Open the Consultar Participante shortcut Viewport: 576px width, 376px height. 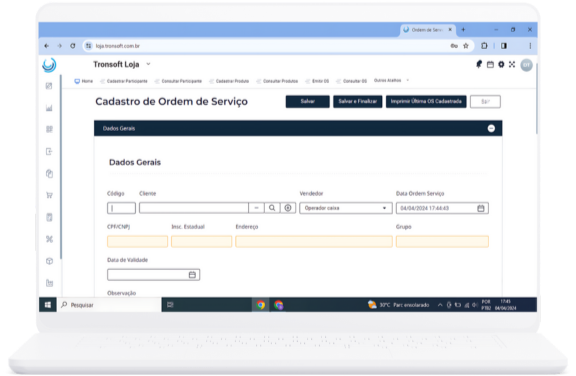coord(178,81)
